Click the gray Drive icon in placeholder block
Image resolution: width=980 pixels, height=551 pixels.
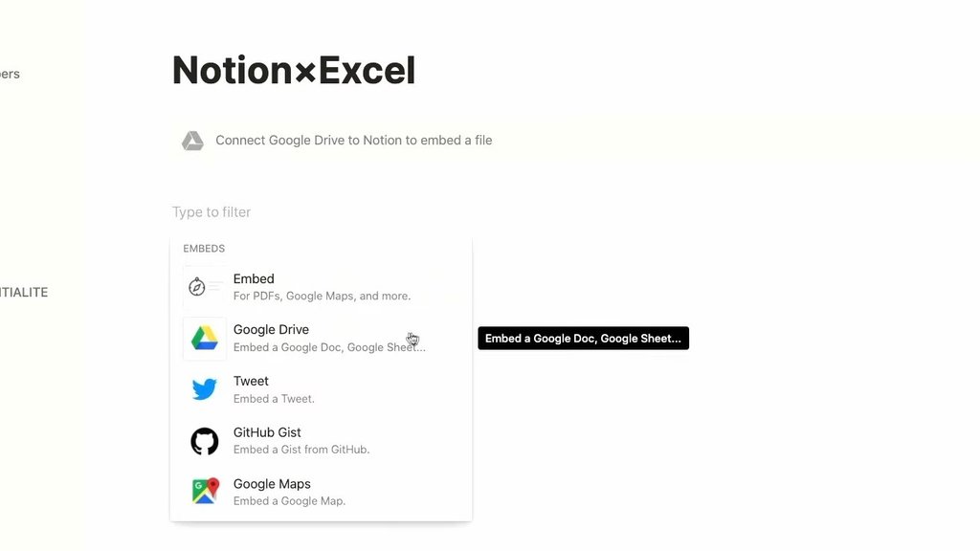(x=192, y=141)
